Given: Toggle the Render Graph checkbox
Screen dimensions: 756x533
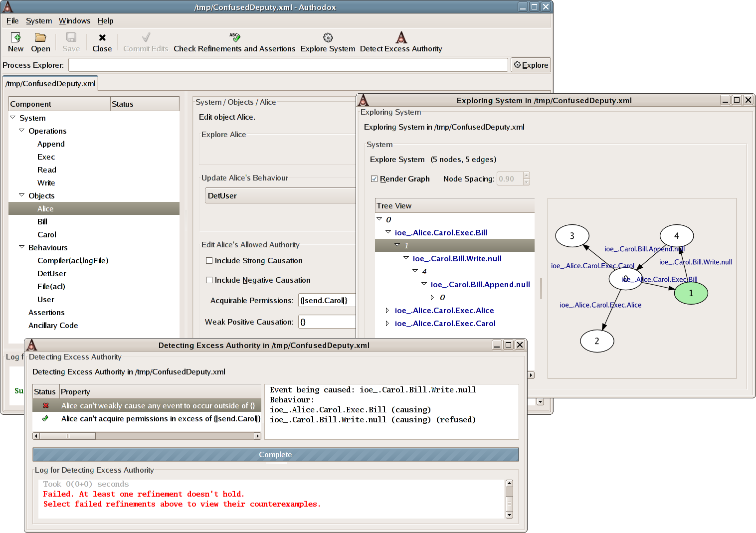Looking at the screenshot, I should click(375, 179).
